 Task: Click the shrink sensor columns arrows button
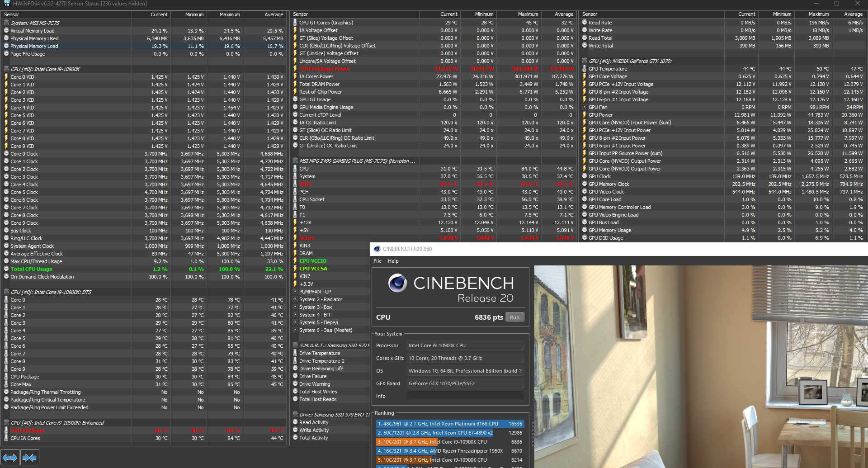[x=29, y=458]
